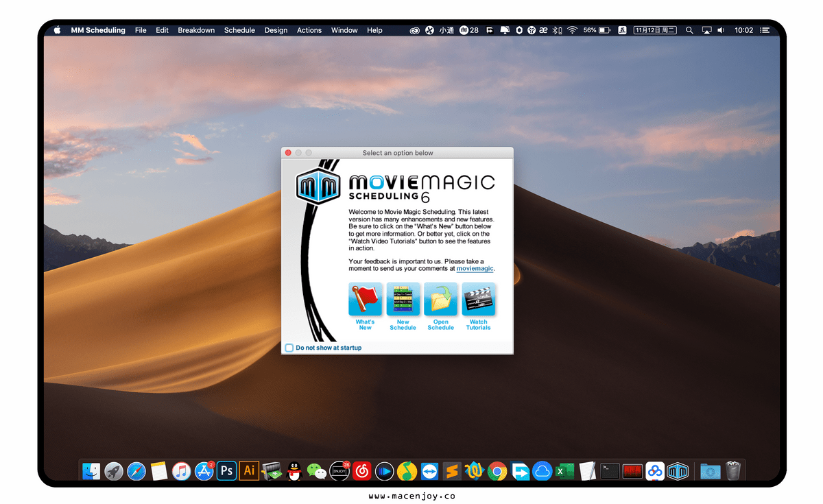
Task: Launch Illustrator from the Dock
Action: pyautogui.click(x=250, y=470)
